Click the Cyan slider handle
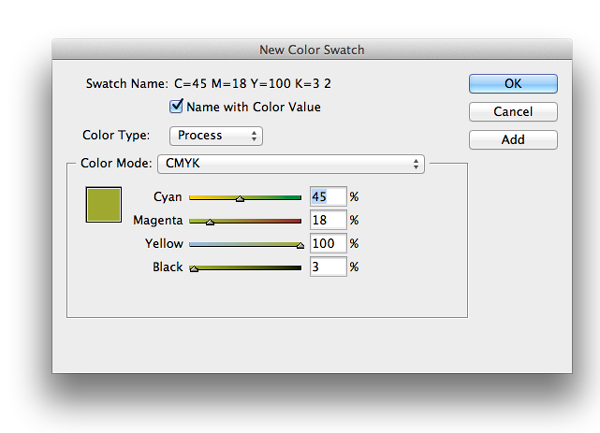Screen dimensions: 600x433 (240, 199)
